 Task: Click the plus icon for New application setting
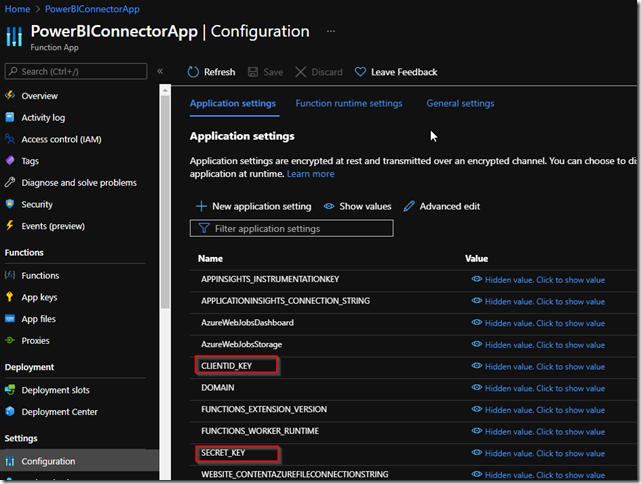(x=201, y=206)
